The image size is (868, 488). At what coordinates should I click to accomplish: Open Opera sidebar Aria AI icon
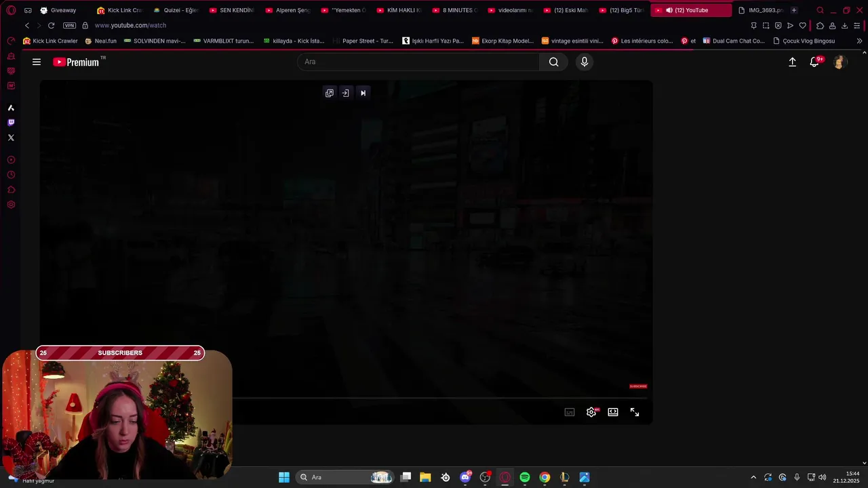[x=11, y=108]
